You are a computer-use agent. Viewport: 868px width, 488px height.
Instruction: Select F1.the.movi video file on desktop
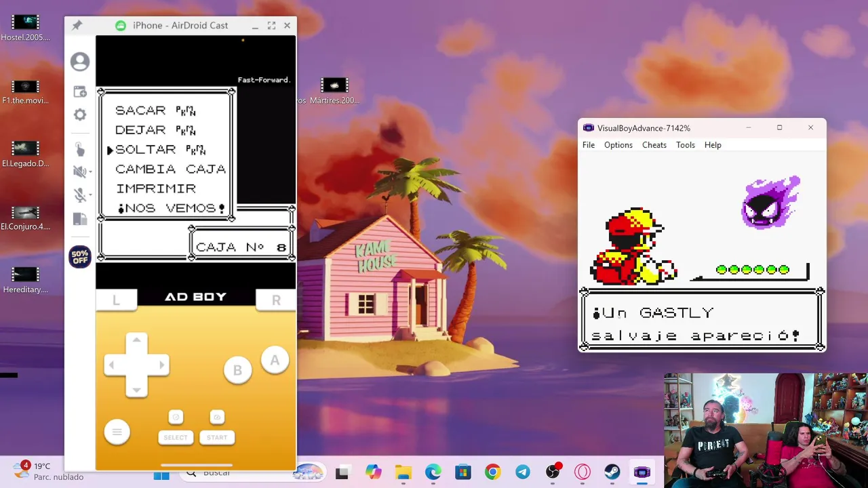point(26,91)
